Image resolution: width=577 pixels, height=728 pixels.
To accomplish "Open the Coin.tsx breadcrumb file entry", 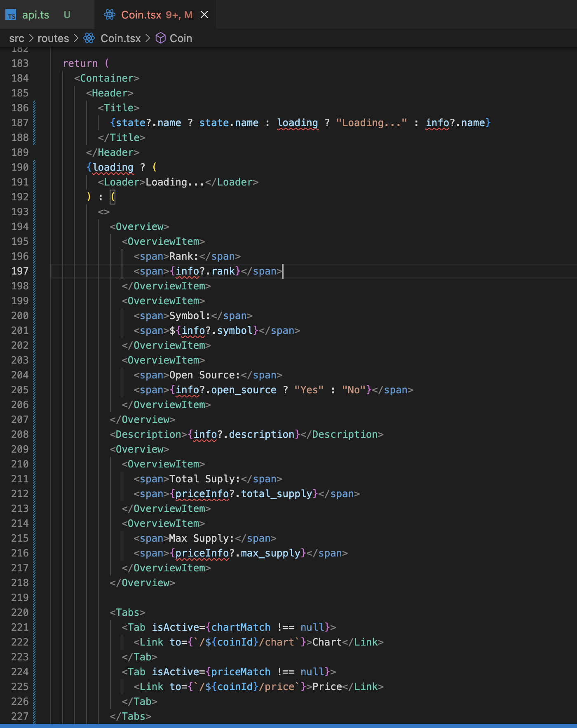I will click(x=121, y=38).
